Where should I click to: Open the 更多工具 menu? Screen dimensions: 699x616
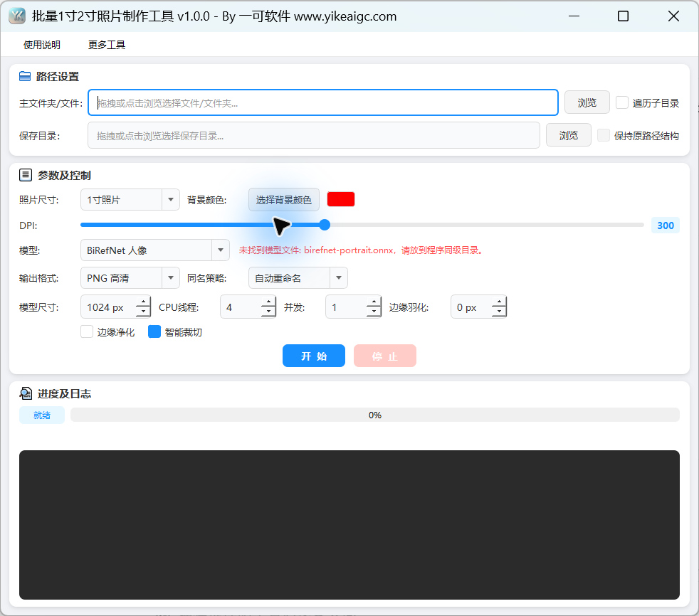click(x=107, y=45)
